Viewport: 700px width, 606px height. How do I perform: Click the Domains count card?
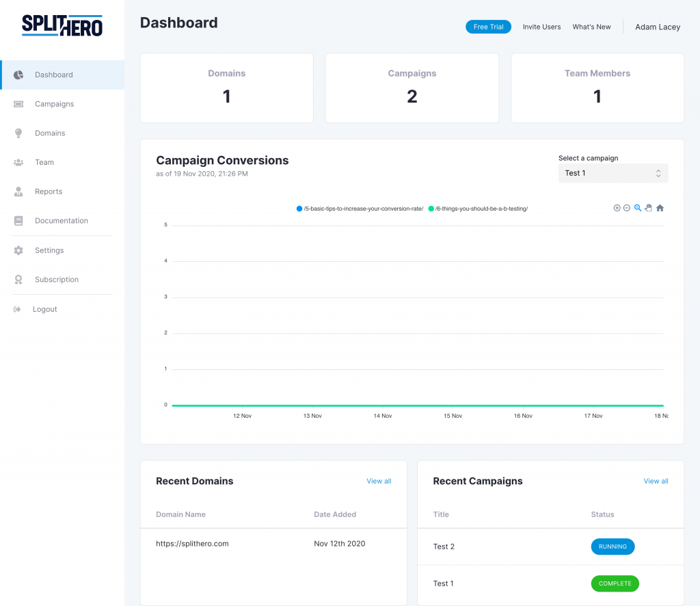click(227, 88)
